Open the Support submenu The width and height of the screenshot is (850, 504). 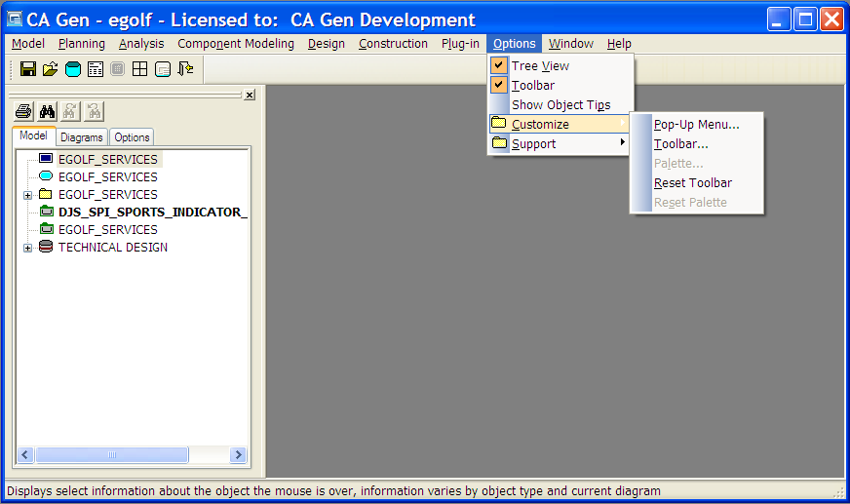(x=560, y=143)
